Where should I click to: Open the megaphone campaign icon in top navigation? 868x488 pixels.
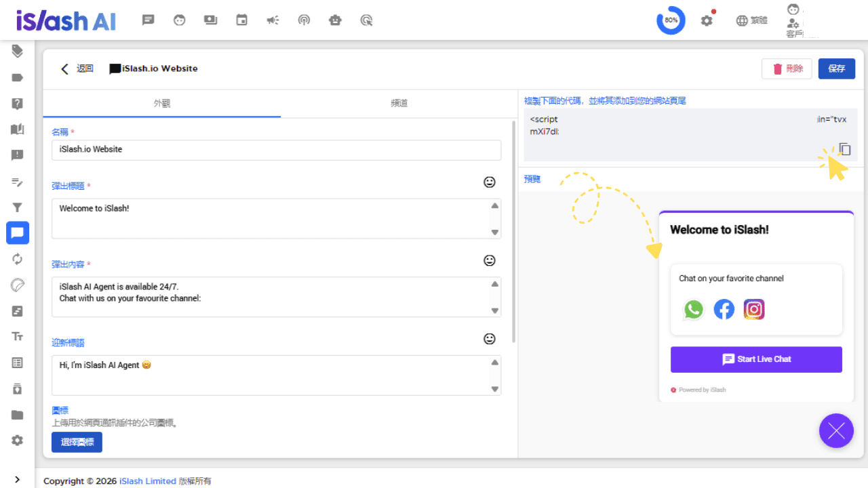tap(273, 20)
